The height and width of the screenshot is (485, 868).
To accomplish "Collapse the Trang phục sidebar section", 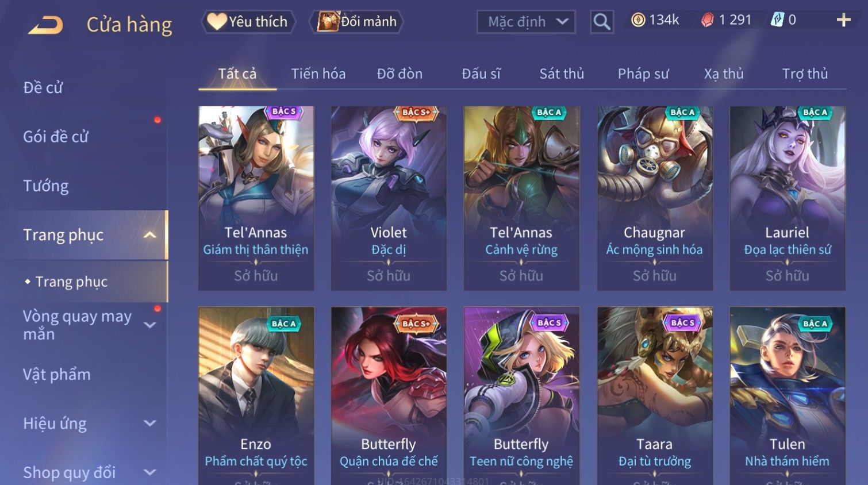I will pyautogui.click(x=149, y=235).
